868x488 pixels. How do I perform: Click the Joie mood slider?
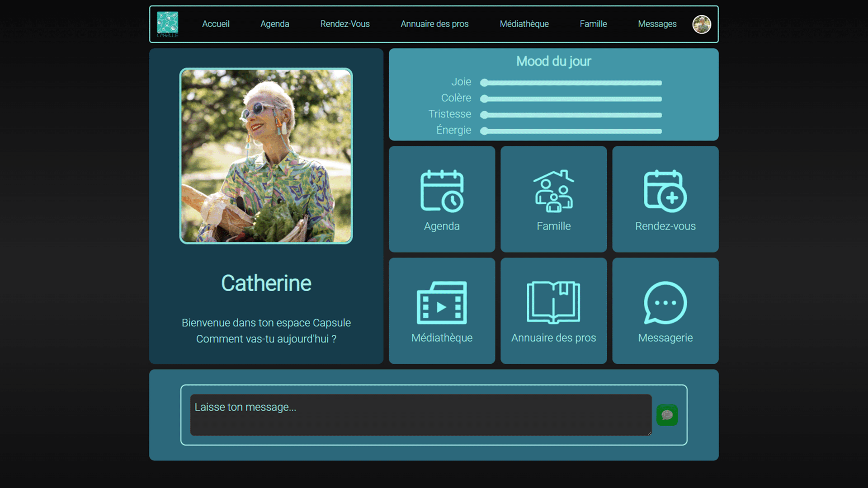pyautogui.click(x=571, y=83)
